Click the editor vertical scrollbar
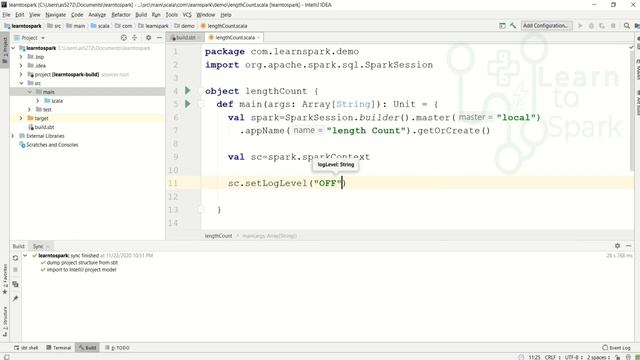Viewport: 640px width, 360px height. (631, 110)
